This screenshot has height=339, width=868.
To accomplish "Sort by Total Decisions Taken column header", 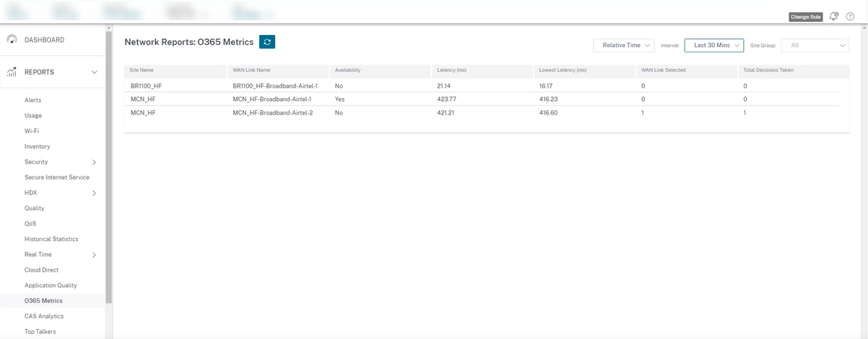I will pyautogui.click(x=768, y=70).
